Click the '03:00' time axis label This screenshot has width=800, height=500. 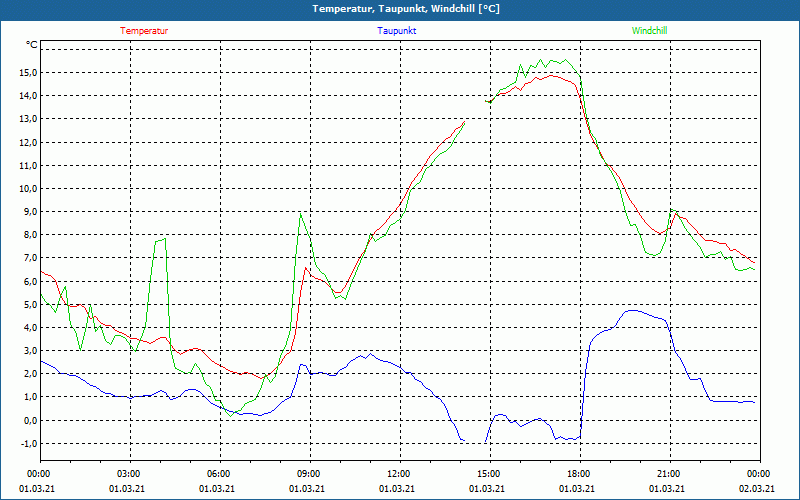131,474
